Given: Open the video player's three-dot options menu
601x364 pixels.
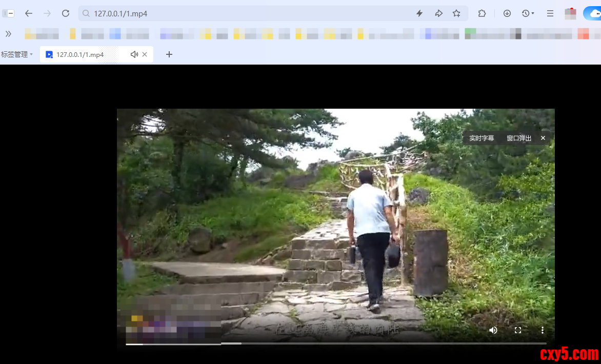Looking at the screenshot, I should tap(542, 330).
